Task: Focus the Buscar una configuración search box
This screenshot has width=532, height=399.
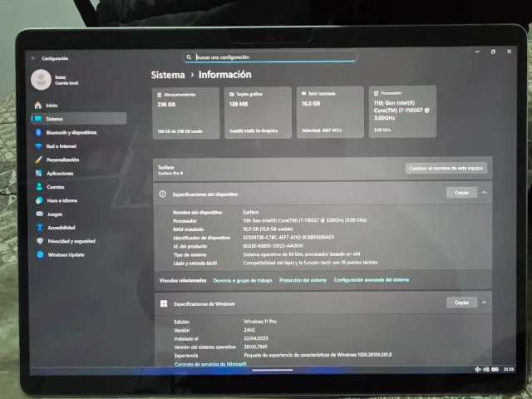Action: pyautogui.click(x=274, y=57)
